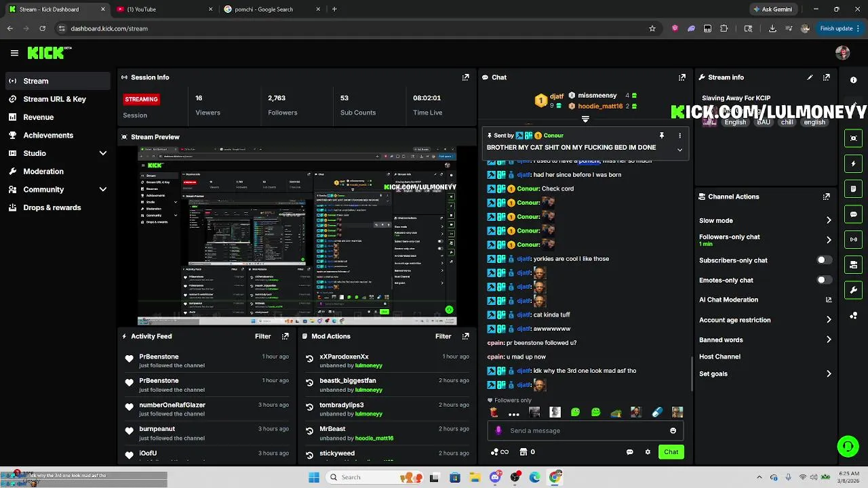Open Followers-only chat settings arrow
The width and height of the screenshot is (868, 488).
point(829,240)
